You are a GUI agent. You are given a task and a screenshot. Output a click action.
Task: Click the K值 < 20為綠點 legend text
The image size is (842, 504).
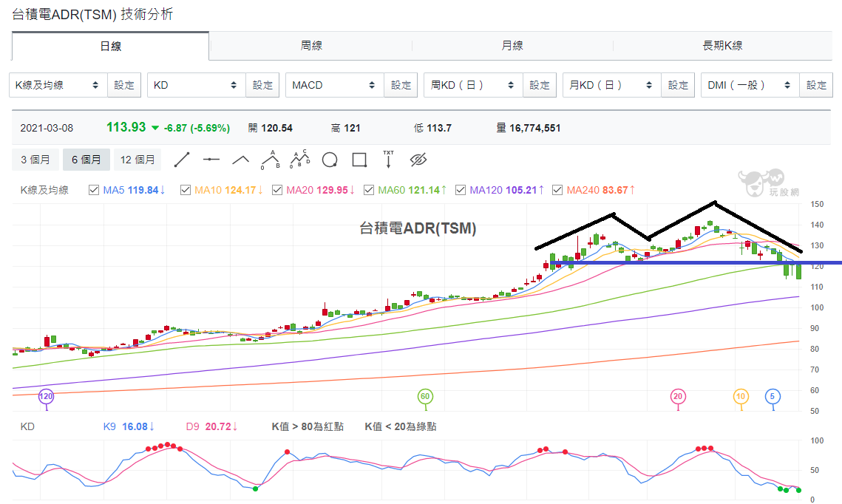coord(401,426)
